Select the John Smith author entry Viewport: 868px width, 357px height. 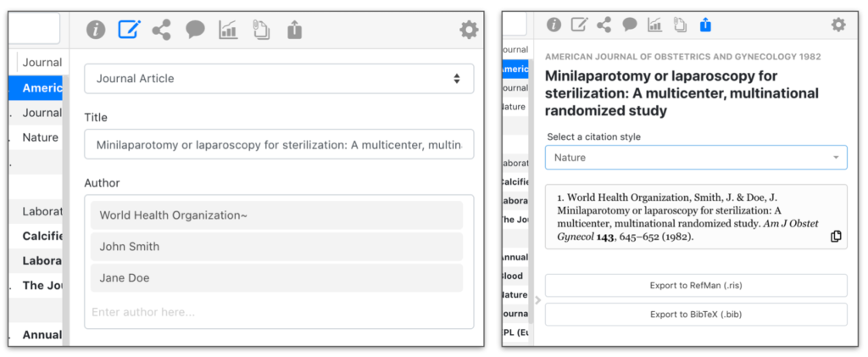click(276, 247)
